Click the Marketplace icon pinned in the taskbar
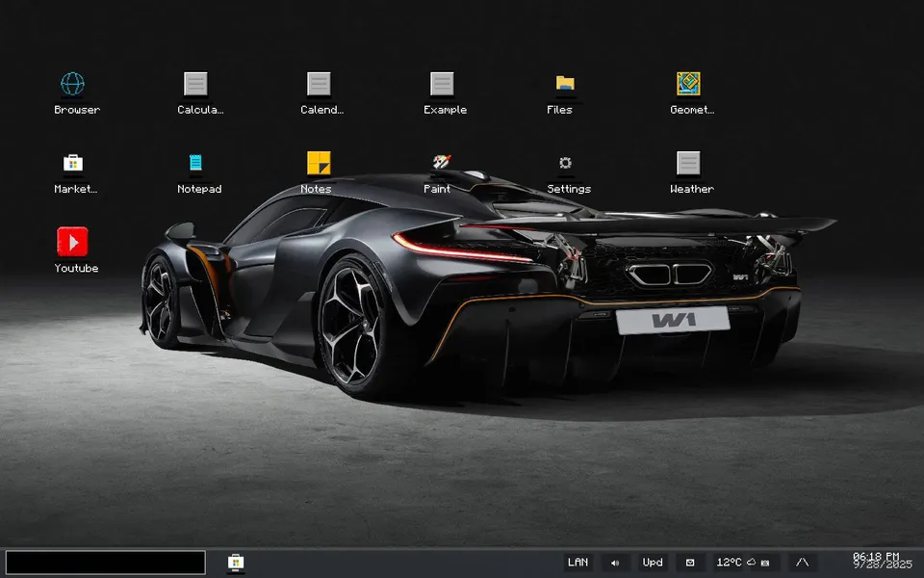Screen dimensions: 924x578 tap(236, 563)
